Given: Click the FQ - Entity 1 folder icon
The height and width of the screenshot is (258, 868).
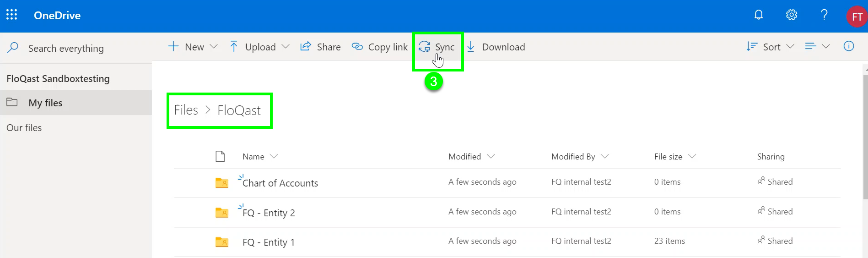Looking at the screenshot, I should [222, 242].
